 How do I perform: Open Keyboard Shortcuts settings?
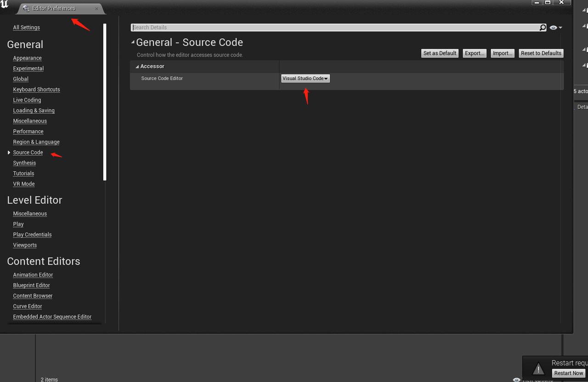36,90
